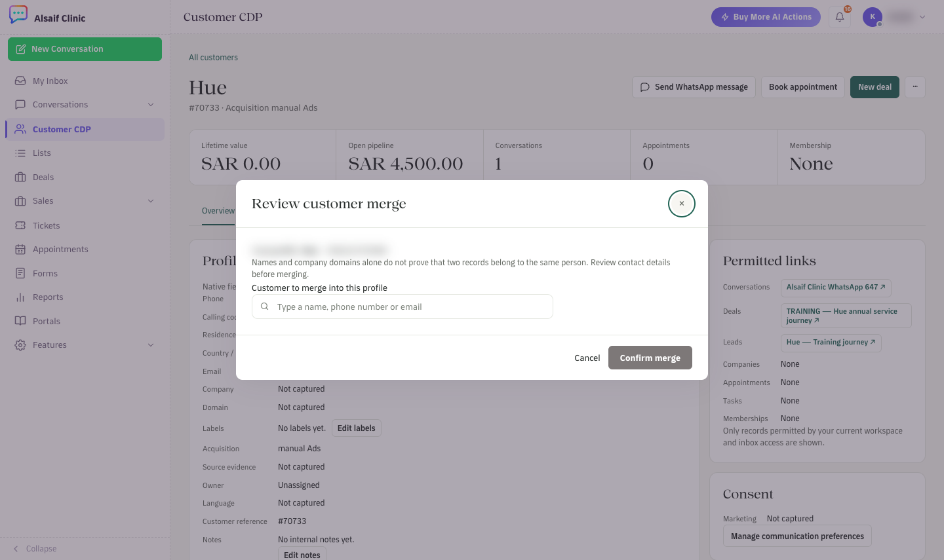Create a New deal
The width and height of the screenshot is (944, 560).
coord(875,87)
